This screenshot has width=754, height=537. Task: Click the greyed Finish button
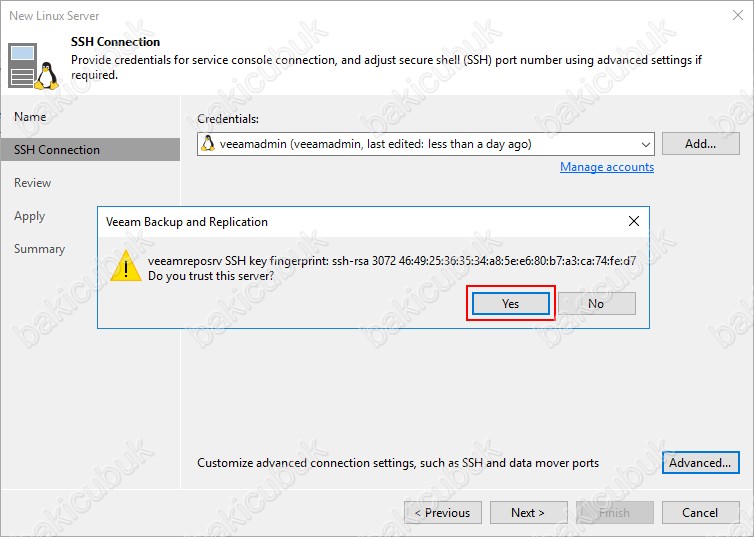click(615, 512)
